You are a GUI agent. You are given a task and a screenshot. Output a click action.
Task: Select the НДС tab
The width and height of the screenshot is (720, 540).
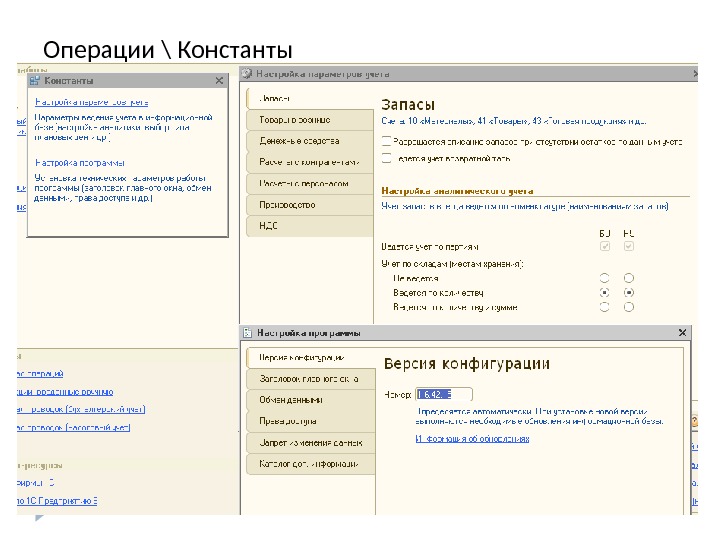[x=310, y=226]
